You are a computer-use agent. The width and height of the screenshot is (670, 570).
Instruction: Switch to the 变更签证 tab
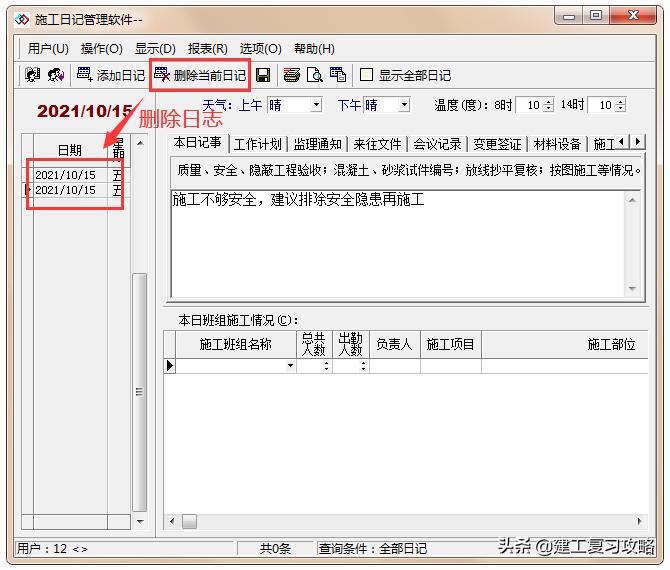(x=497, y=144)
